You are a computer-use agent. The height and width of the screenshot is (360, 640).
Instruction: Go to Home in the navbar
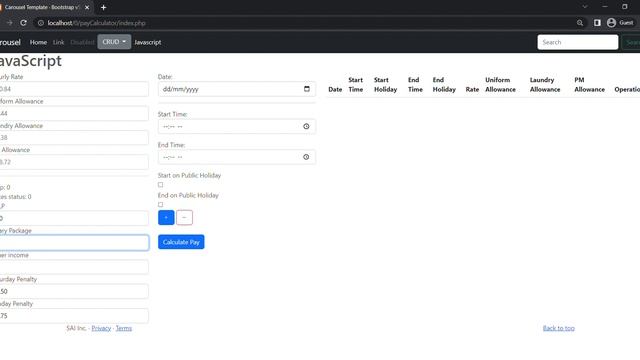point(38,42)
